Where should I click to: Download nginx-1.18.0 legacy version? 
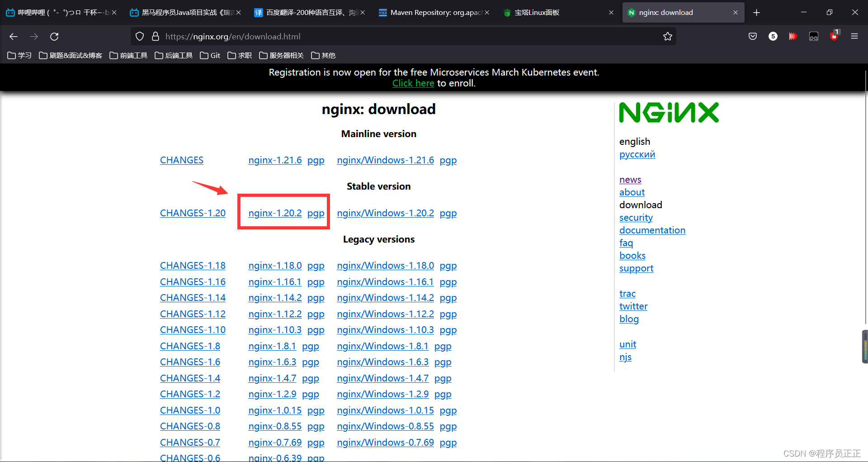275,266
